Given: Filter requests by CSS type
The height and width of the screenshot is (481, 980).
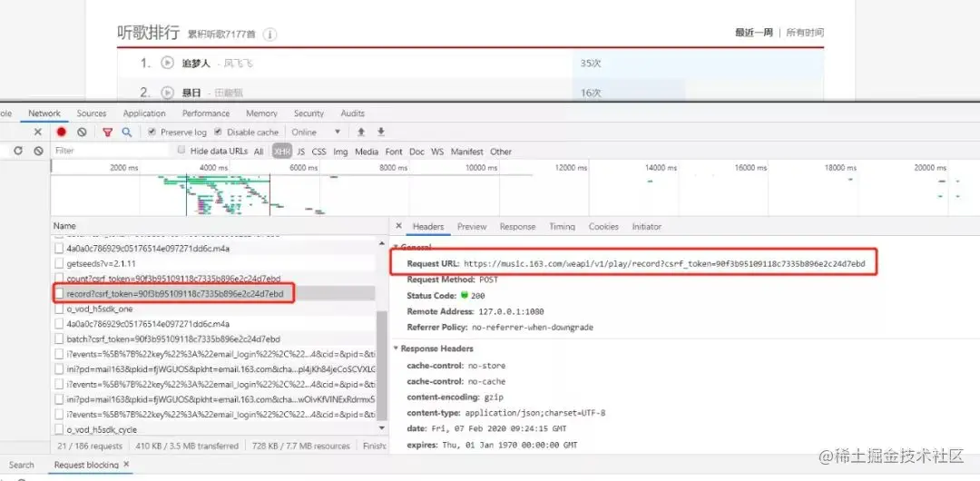Looking at the screenshot, I should tap(318, 152).
